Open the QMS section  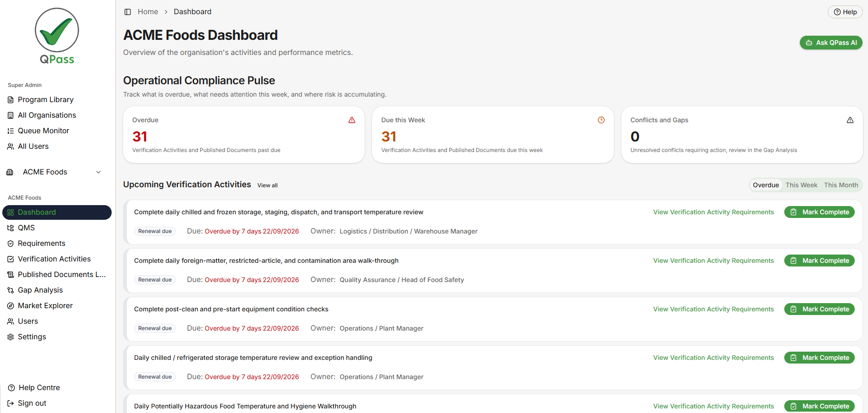[26, 228]
